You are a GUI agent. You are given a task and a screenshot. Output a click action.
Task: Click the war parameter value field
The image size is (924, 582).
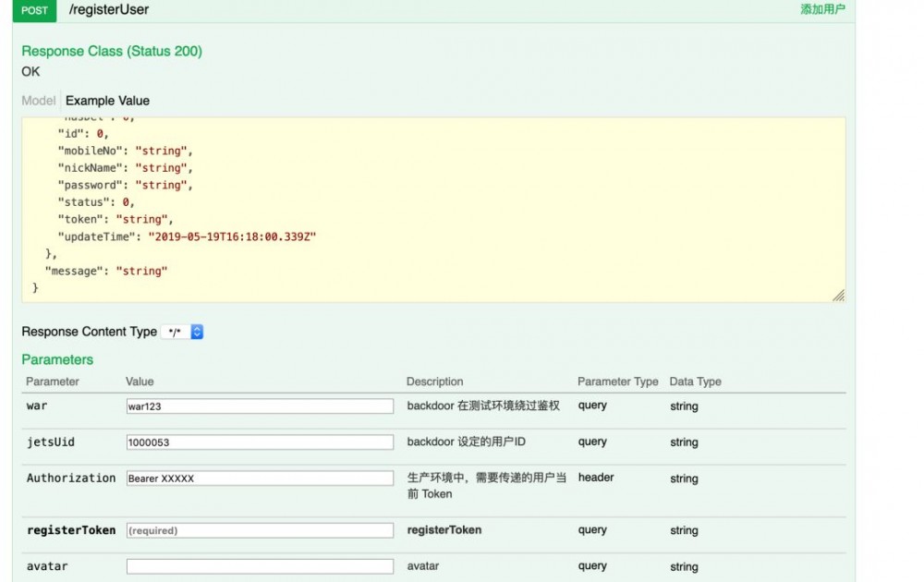(260, 406)
